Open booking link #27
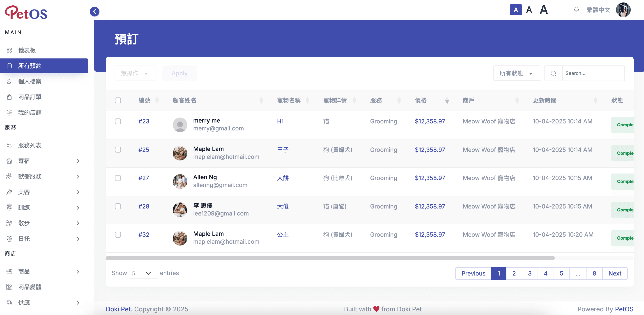Screen dimensions: 644x315 (143, 178)
